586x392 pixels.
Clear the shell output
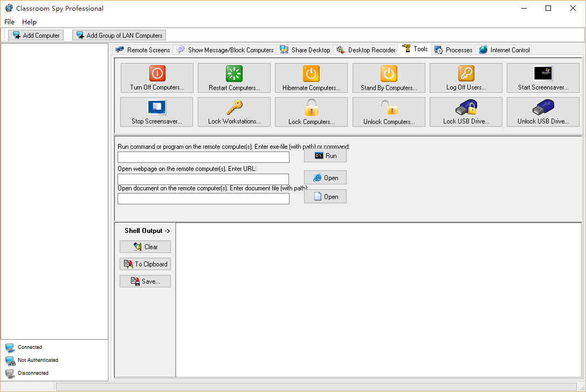pos(145,247)
